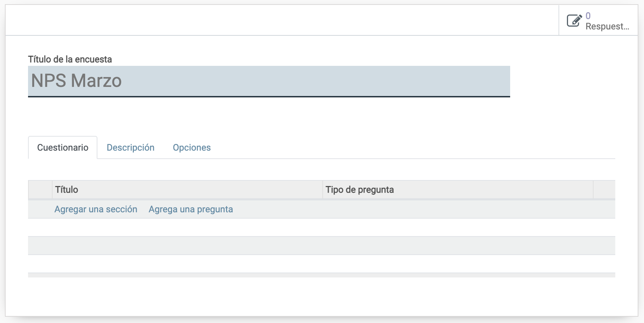The image size is (644, 323).
Task: Open the Descripción tab
Action: (131, 147)
